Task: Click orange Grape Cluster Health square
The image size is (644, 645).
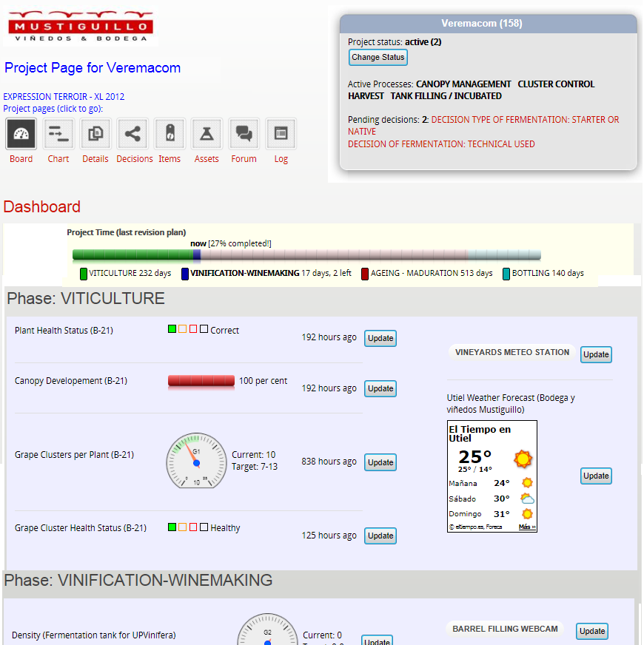Action: [x=182, y=527]
